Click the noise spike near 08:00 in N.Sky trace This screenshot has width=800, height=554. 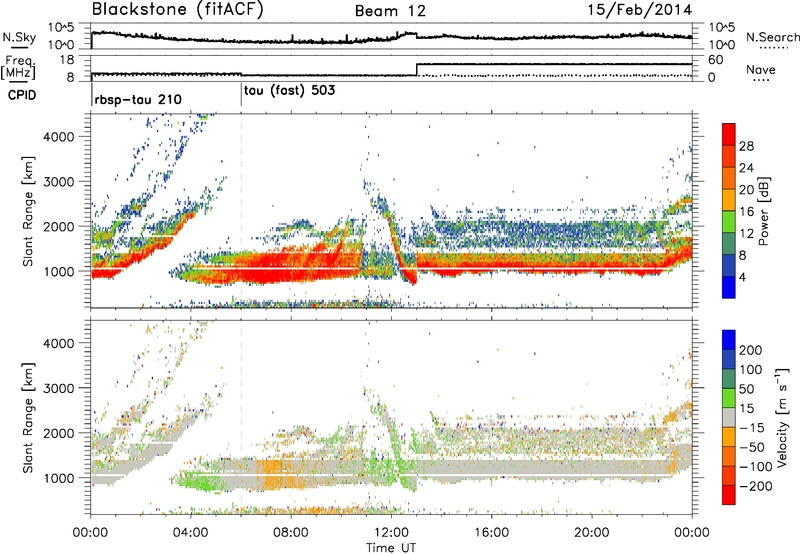[x=292, y=38]
